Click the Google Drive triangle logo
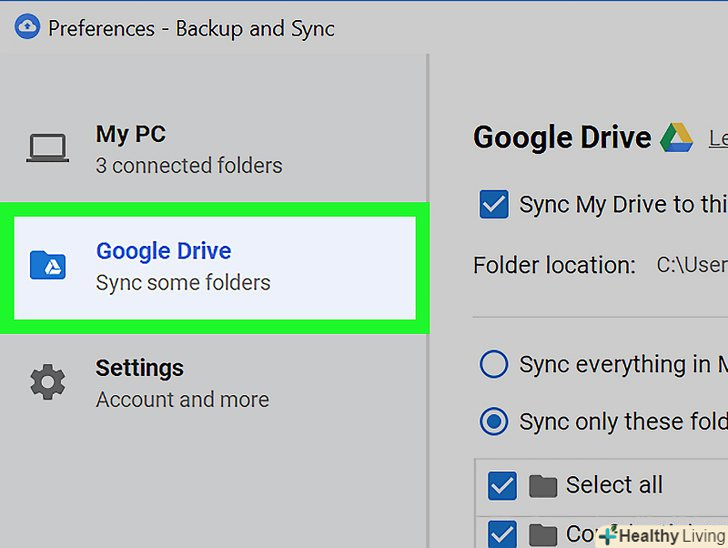The width and height of the screenshot is (728, 548). [x=676, y=138]
